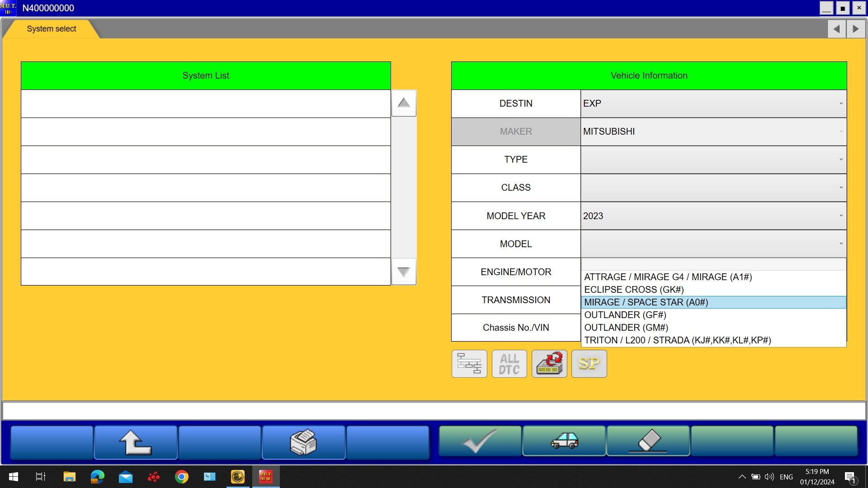Go to next page with right arrow
Viewport: 868px width, 488px height.
click(856, 29)
